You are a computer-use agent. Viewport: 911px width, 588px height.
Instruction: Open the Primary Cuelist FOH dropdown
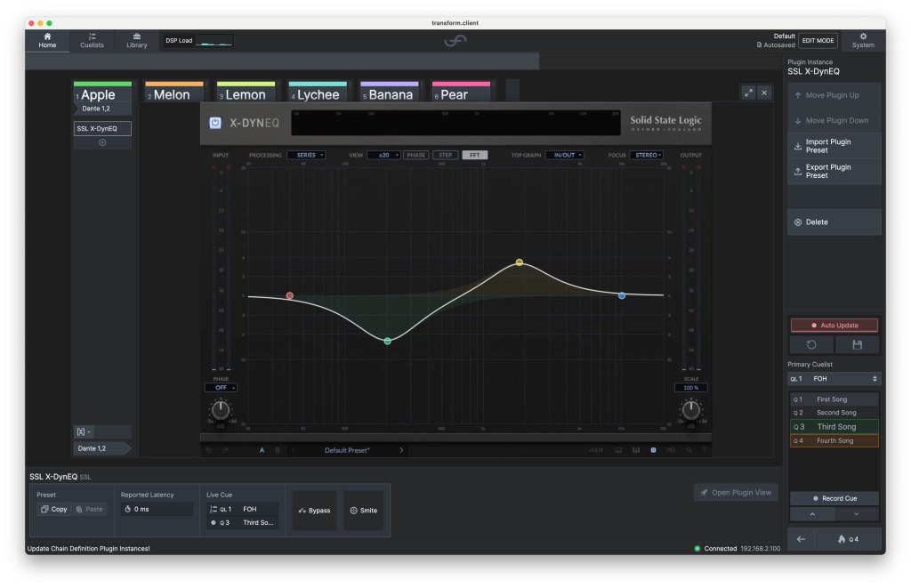834,379
